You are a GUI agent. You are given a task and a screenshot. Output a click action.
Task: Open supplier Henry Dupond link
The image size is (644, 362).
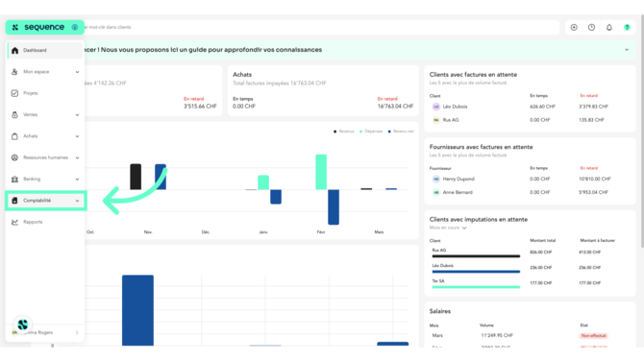pos(458,179)
